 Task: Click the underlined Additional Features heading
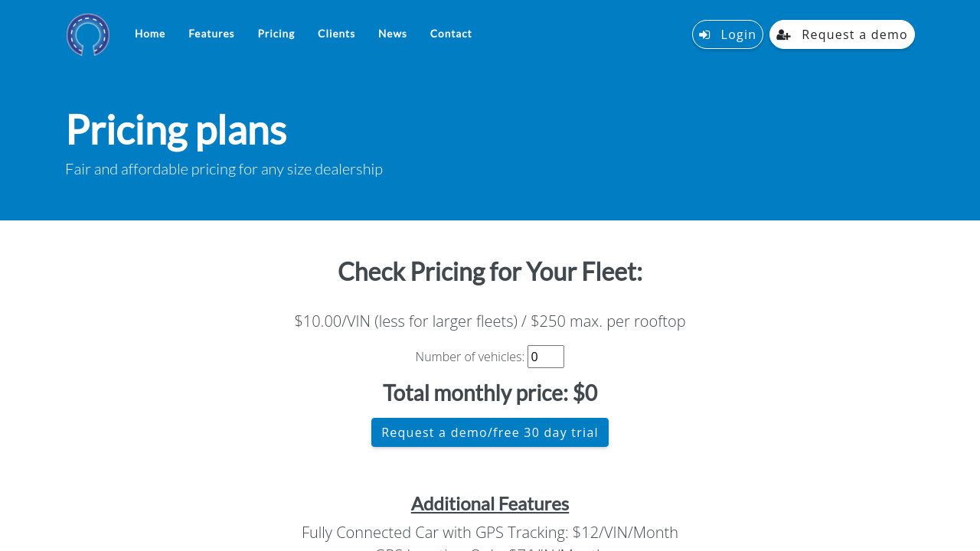point(490,504)
